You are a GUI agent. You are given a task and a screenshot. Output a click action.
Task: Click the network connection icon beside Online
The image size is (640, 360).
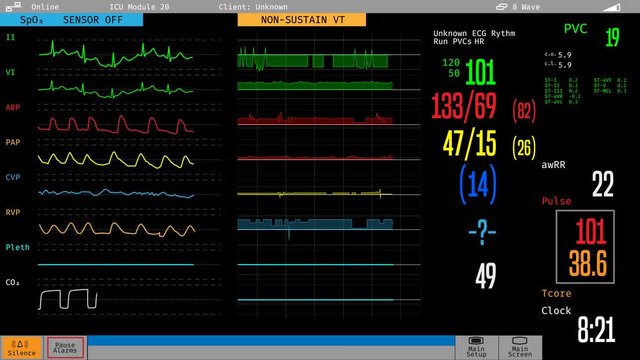point(13,6)
